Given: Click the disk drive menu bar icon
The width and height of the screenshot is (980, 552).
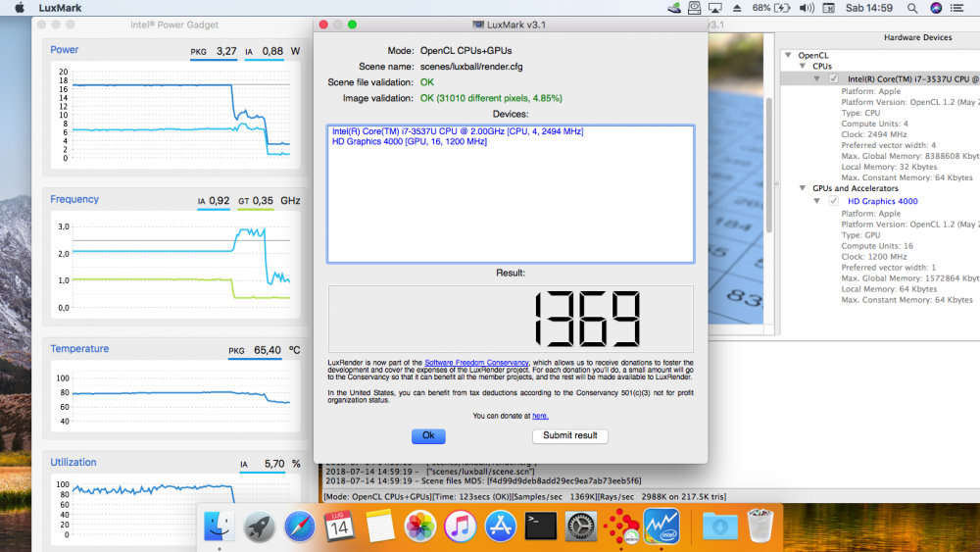Looking at the screenshot, I should click(x=695, y=8).
